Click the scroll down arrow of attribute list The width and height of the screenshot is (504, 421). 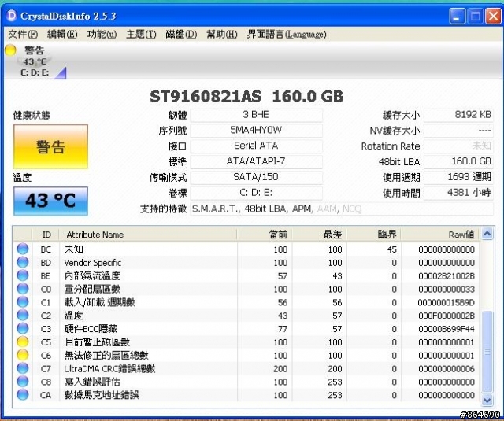487,400
